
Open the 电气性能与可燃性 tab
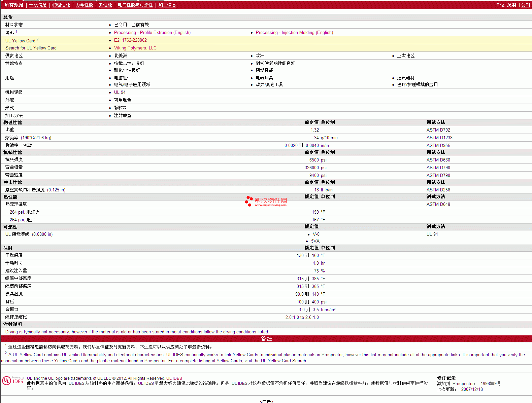coord(135,5)
